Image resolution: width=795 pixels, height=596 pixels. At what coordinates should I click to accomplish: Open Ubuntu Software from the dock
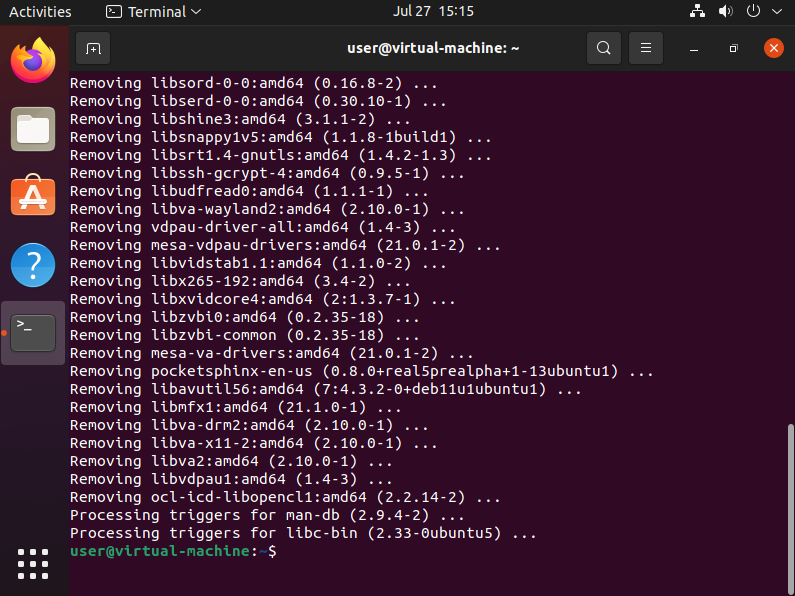(33, 197)
